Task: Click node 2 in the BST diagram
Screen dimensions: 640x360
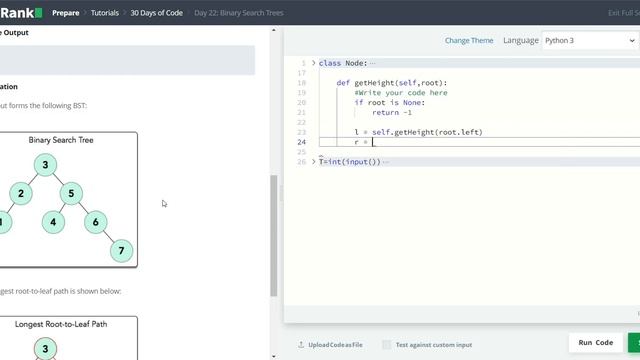Action: pyautogui.click(x=21, y=193)
